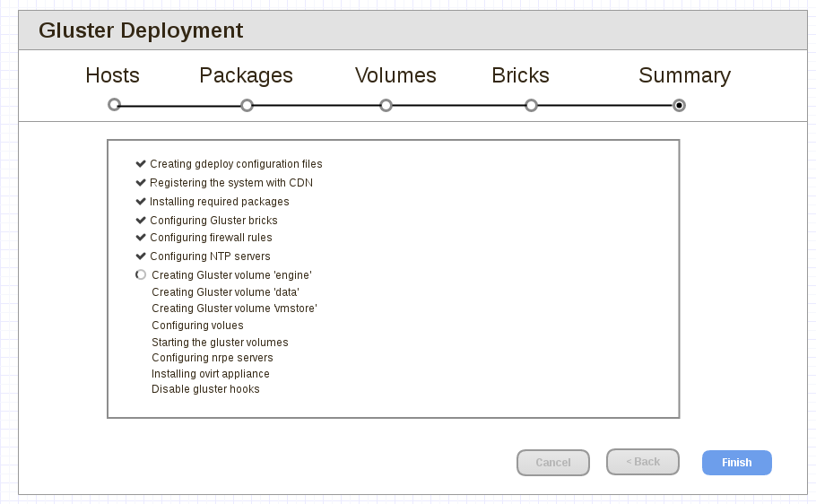Screen dimensions: 816x504
Task: Go back with the < Back button
Action: tap(642, 462)
